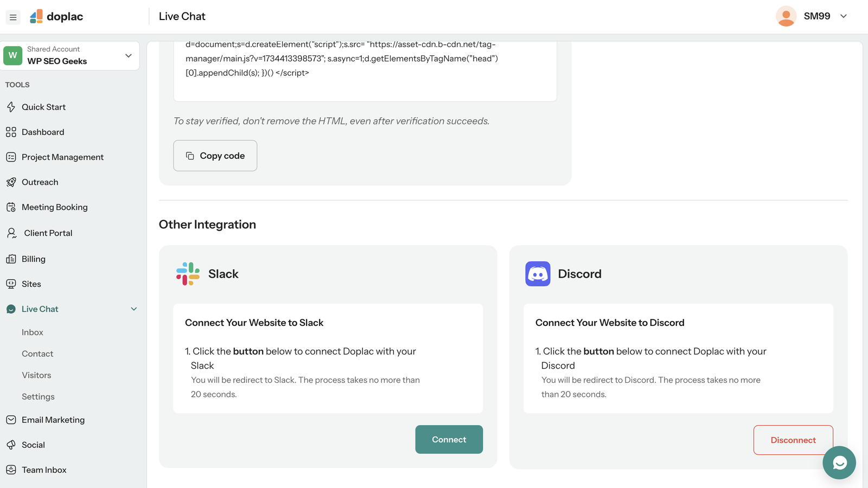Open Sites in the sidebar

31,284
